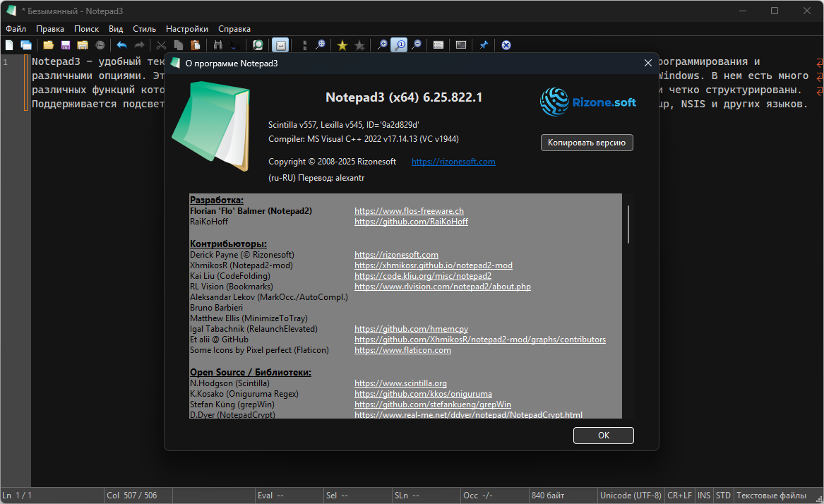The height and width of the screenshot is (504, 824).
Task: Click the purple Save file icon
Action: coord(66,45)
